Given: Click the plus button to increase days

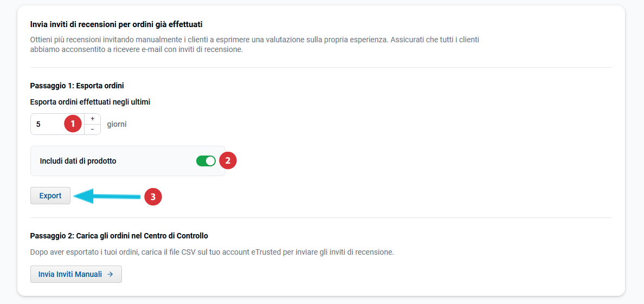Looking at the screenshot, I should tap(92, 119).
